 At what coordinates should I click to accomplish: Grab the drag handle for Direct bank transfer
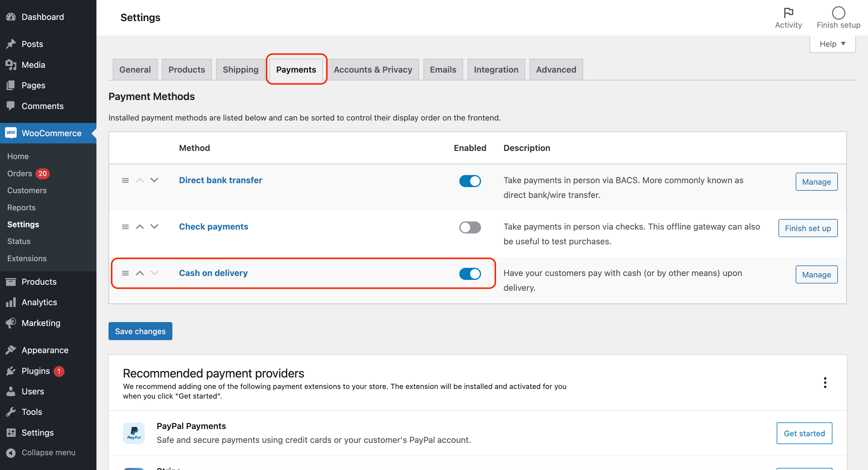point(125,180)
